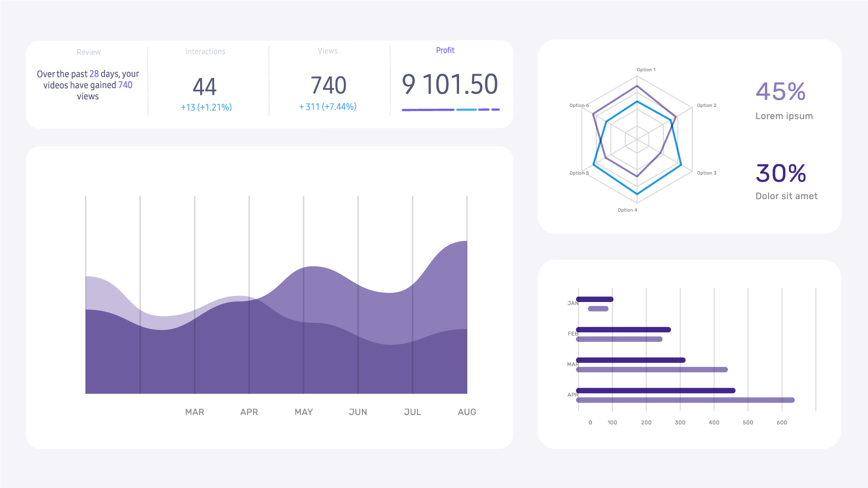
Task: Click the MAY label on area chart
Action: 304,412
